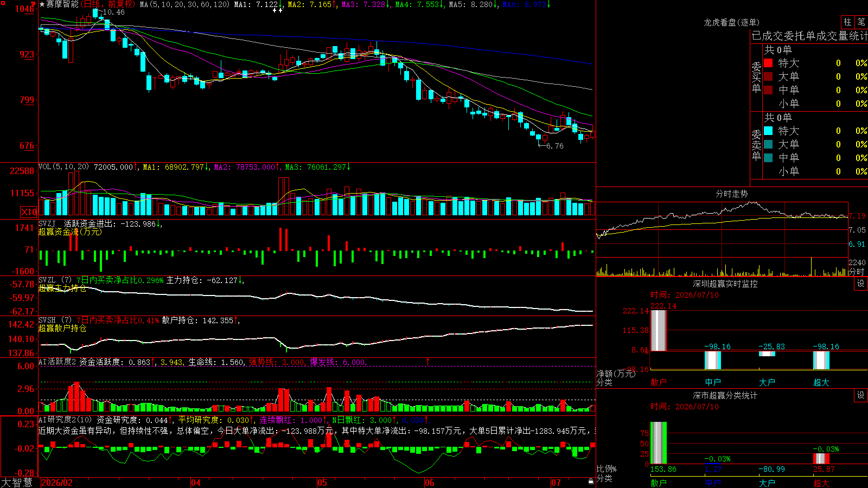Click the red up-arrow marker in AI活跃度 panel
The width and height of the screenshot is (868, 488).
[x=428, y=361]
